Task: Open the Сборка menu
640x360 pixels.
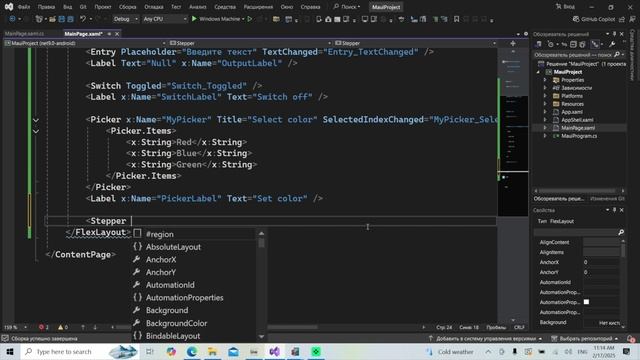Action: click(x=128, y=7)
